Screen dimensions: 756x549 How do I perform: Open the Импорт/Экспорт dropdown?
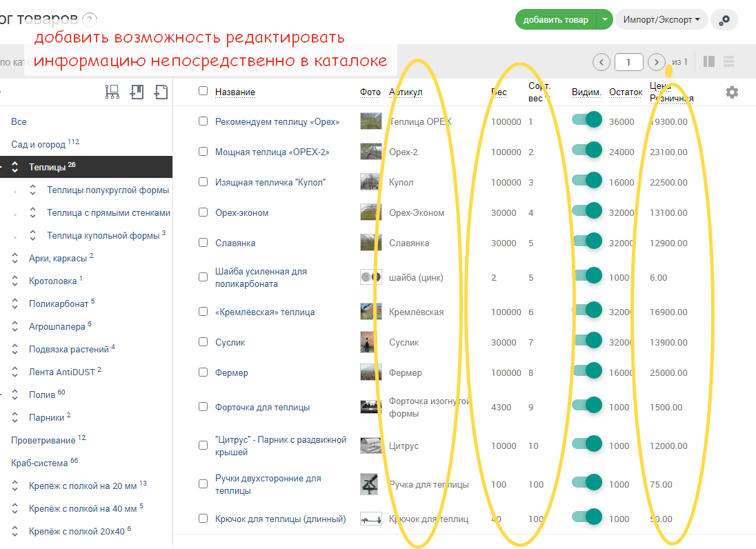click(661, 20)
